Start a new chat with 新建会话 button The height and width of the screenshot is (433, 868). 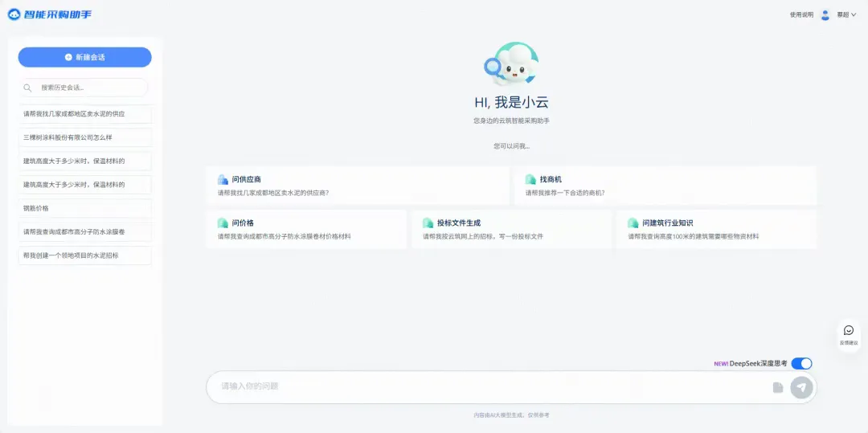coord(84,57)
